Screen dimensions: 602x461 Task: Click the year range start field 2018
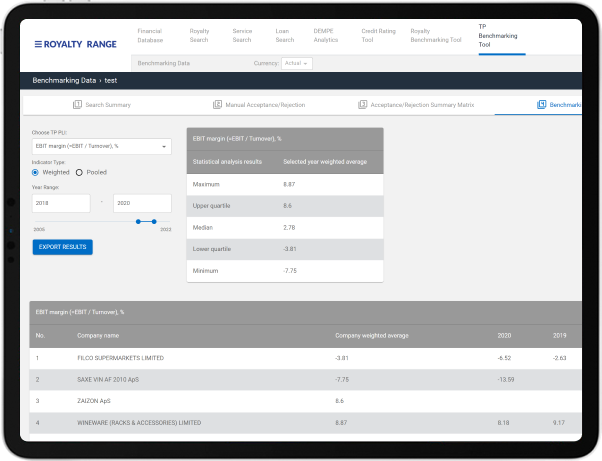pos(60,201)
